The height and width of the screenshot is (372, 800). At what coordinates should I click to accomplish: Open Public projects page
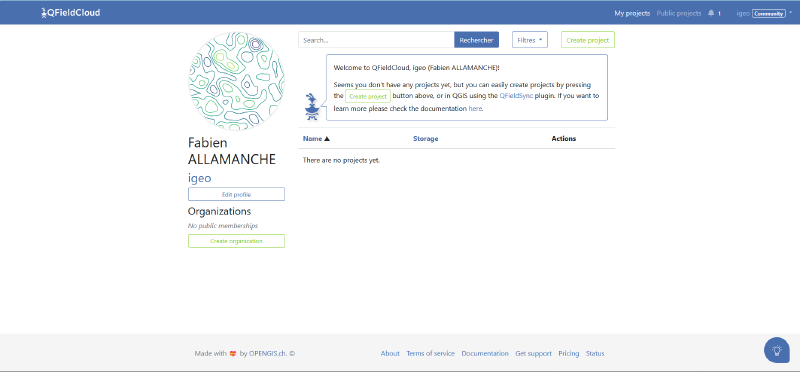pyautogui.click(x=679, y=13)
